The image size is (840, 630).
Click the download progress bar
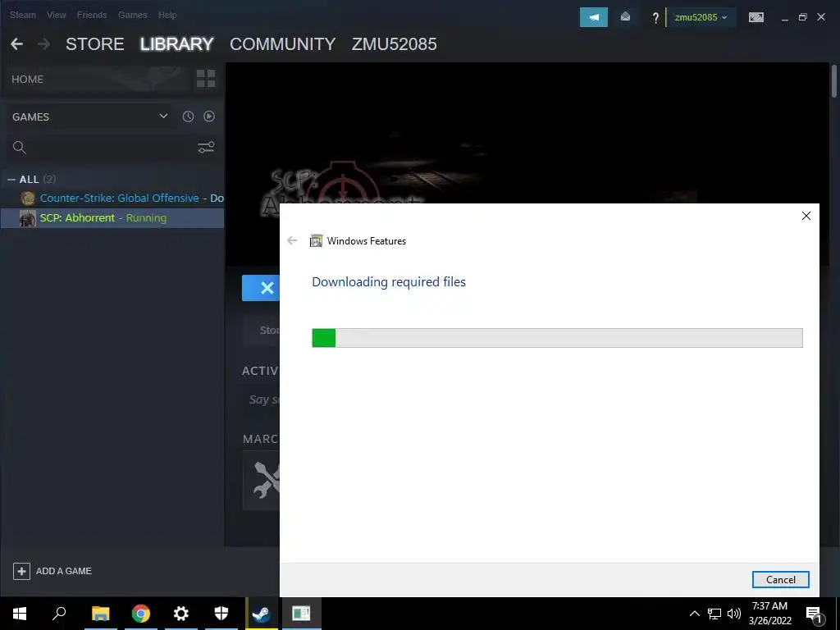tap(557, 338)
